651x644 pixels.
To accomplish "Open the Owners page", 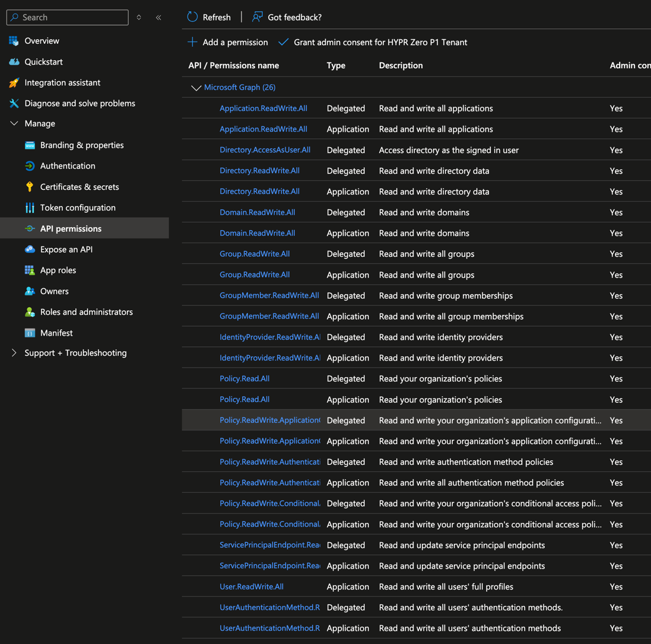I will 55,291.
